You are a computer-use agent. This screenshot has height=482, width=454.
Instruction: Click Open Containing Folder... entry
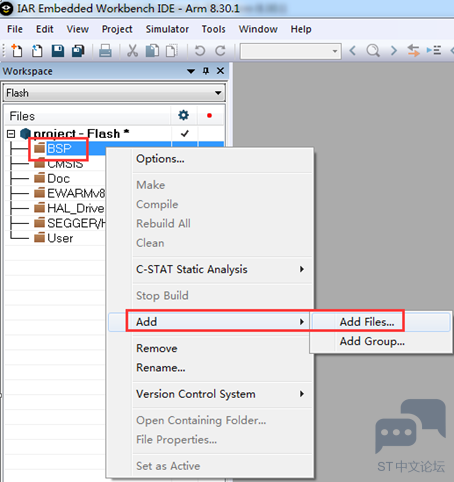click(x=210, y=420)
